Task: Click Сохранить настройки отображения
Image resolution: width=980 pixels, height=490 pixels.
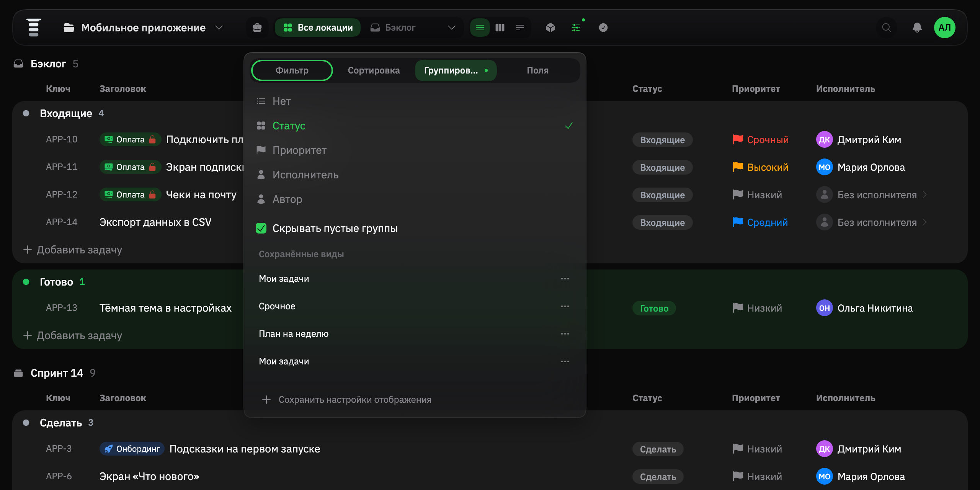Action: coord(347,400)
